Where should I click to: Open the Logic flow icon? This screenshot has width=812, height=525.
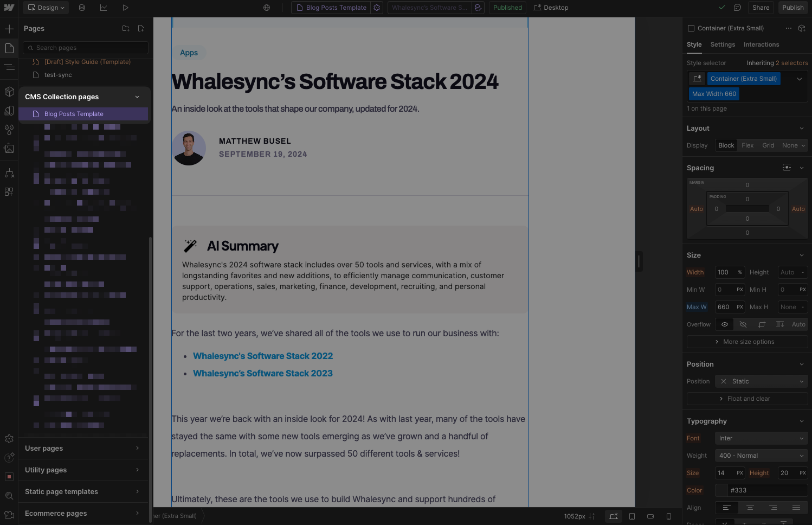(9, 173)
